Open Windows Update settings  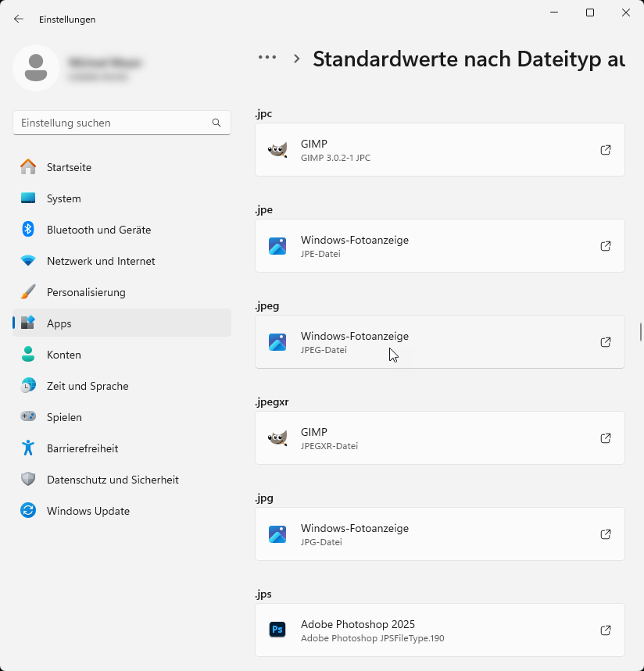coord(122,511)
